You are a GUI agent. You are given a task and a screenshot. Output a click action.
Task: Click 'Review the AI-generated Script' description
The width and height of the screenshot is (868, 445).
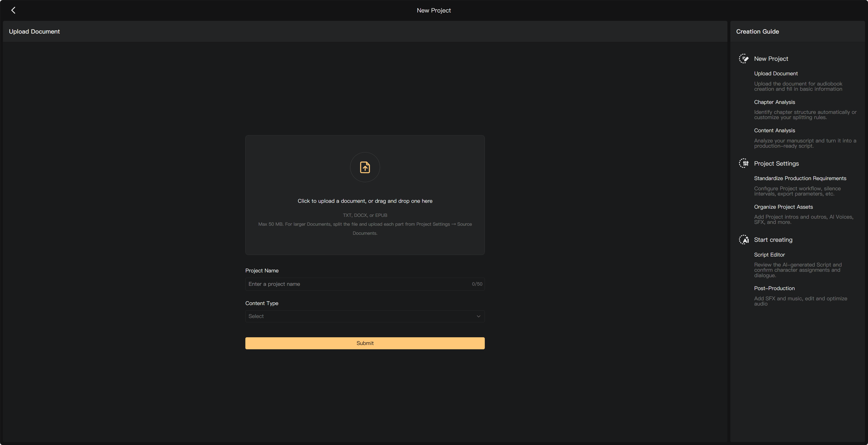tap(797, 270)
